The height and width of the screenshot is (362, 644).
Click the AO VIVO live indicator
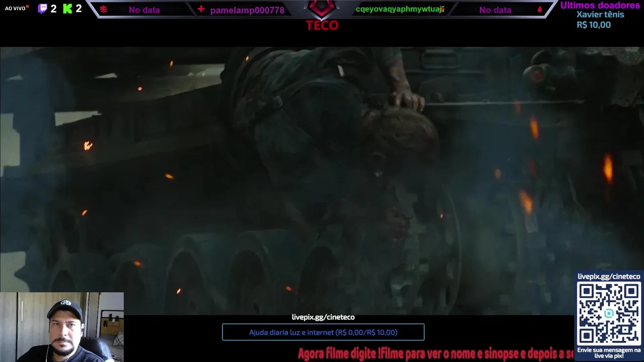[x=17, y=9]
